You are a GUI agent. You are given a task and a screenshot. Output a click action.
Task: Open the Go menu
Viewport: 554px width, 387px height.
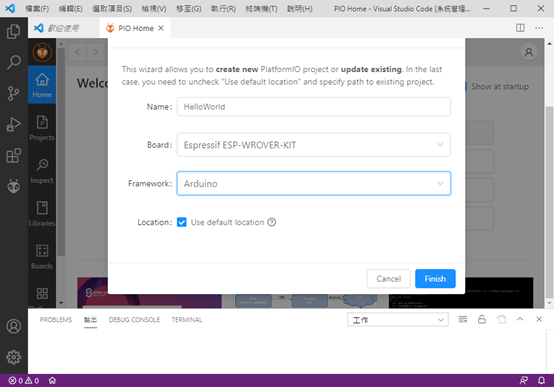tap(189, 8)
